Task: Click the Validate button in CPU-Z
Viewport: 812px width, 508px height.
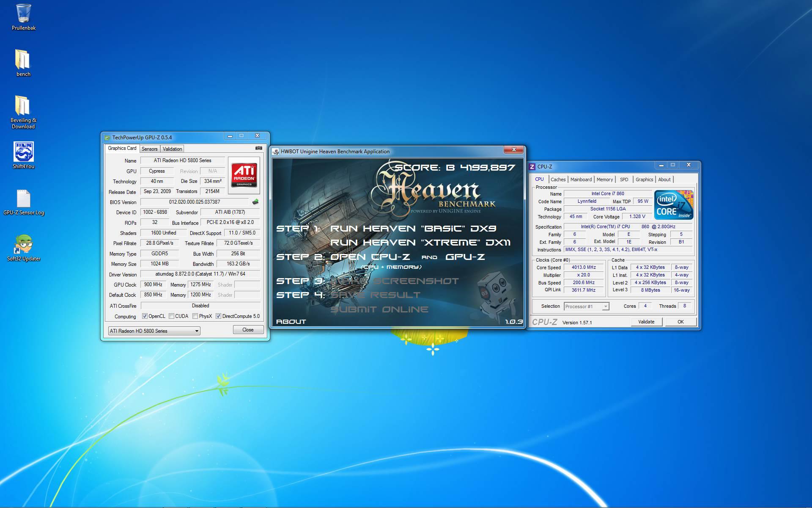Action: pyautogui.click(x=646, y=322)
